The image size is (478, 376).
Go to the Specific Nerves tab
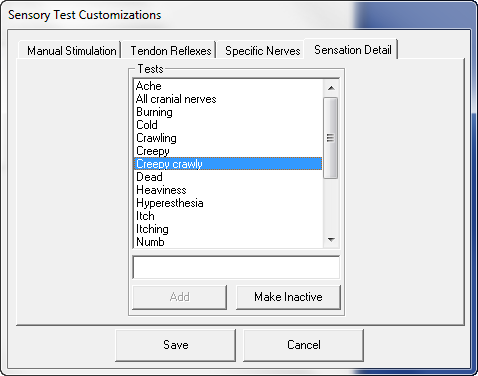click(262, 51)
